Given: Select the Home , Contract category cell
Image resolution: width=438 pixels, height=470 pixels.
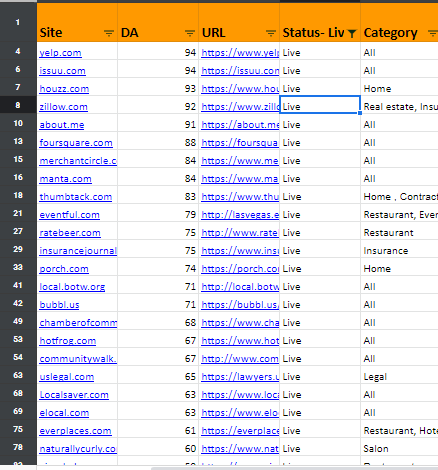Looking at the screenshot, I should click(x=399, y=195).
